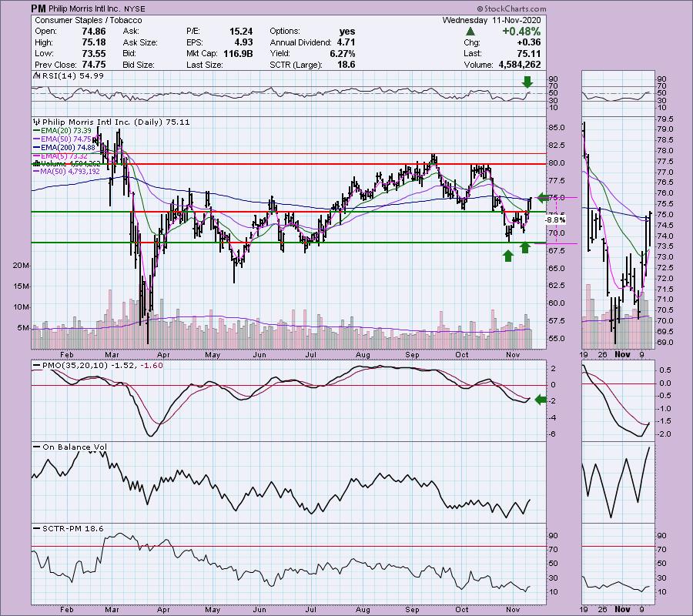Select the Open value 74.86
Image resolution: width=693 pixels, height=616 pixels.
click(x=94, y=32)
